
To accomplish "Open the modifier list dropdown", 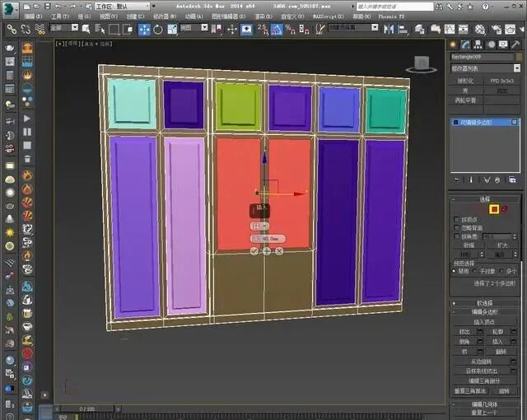I will 485,68.
